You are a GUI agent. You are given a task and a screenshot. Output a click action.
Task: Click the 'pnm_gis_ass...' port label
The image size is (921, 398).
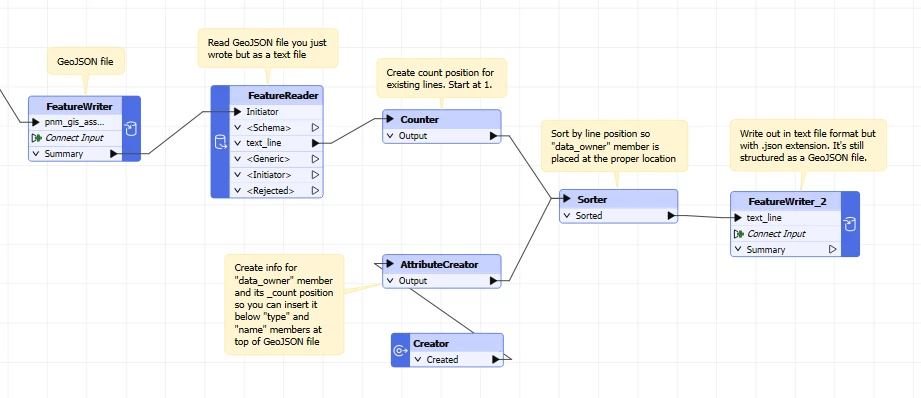pos(75,122)
